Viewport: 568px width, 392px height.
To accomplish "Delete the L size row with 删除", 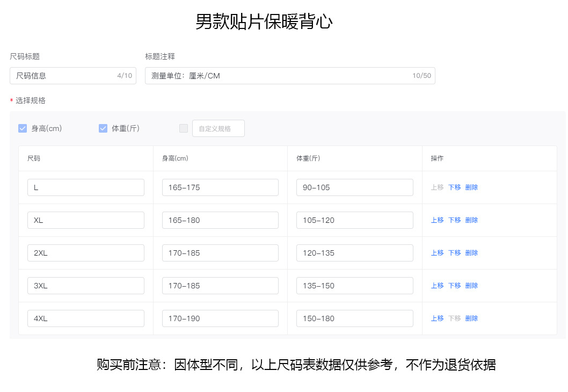I will 471,187.
